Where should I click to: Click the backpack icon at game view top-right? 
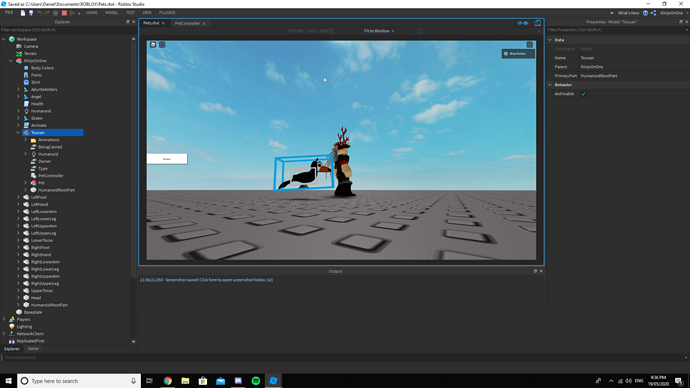[x=529, y=44]
